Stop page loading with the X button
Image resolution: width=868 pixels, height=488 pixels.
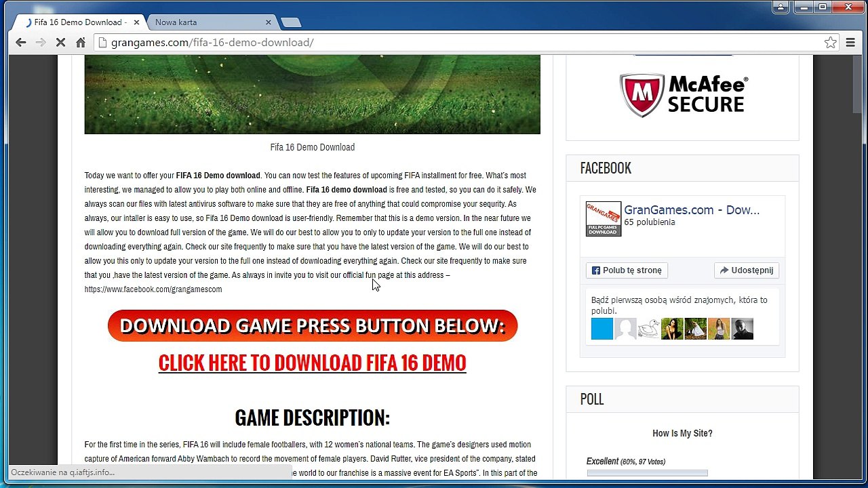tap(60, 43)
